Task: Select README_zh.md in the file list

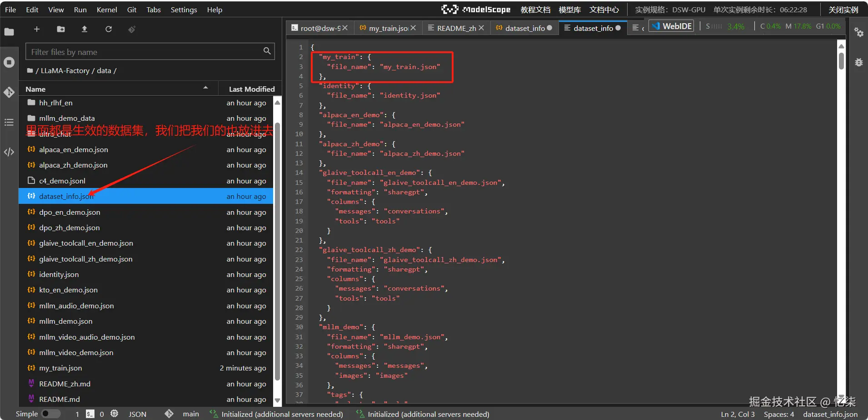Action: coord(145,384)
